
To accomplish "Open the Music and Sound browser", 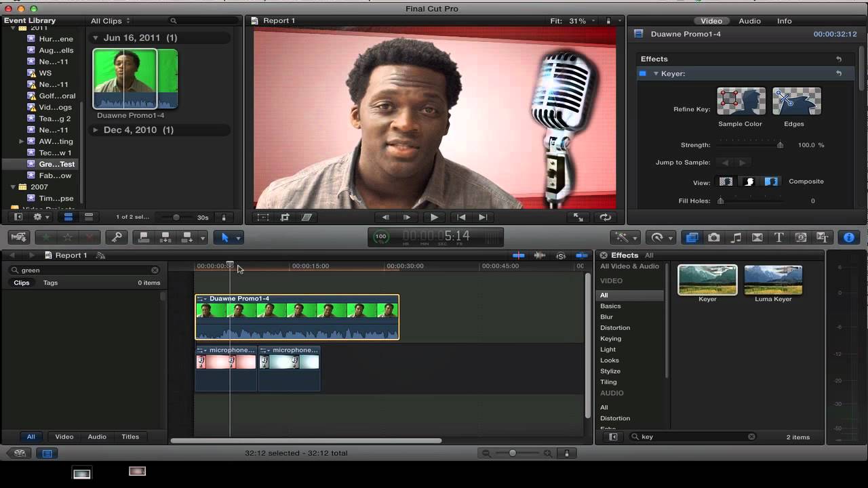I will coord(736,237).
